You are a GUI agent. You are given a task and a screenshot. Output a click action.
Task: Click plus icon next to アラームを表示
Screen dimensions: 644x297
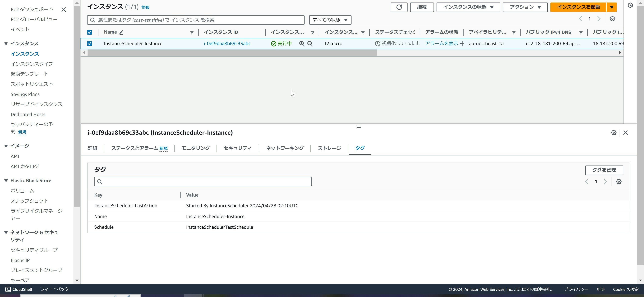(462, 44)
